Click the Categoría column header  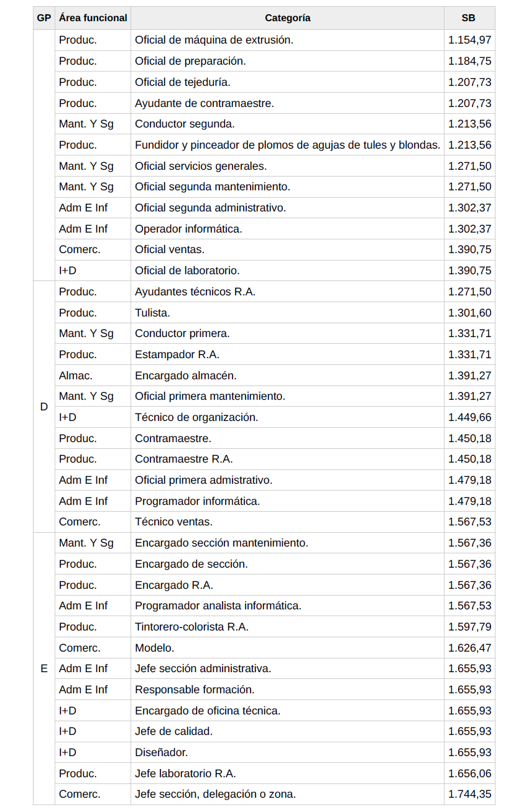tap(287, 18)
